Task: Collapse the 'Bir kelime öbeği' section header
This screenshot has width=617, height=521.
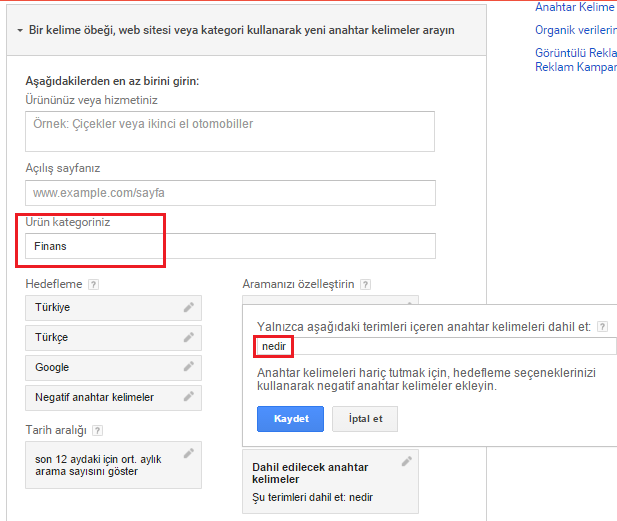Action: tap(20, 31)
